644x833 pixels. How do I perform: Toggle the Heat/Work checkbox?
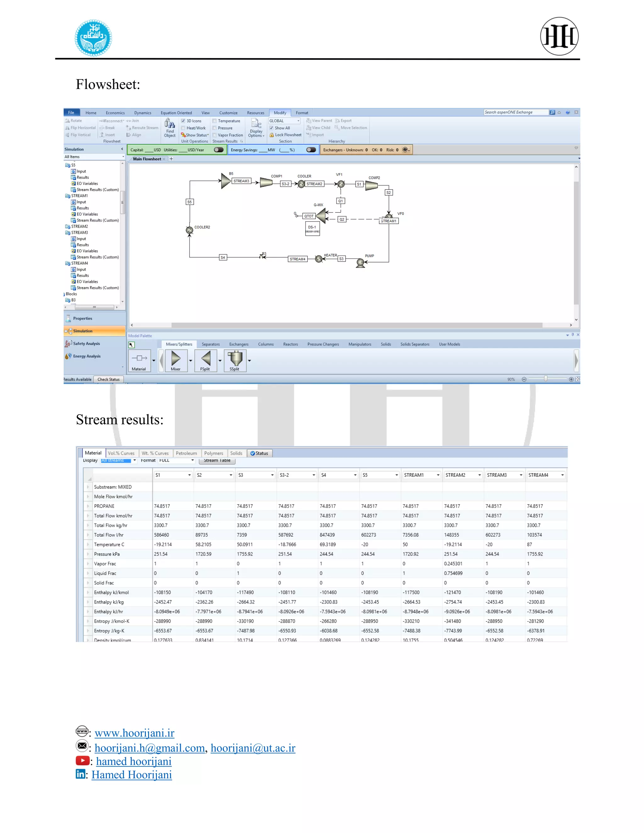pyautogui.click(x=183, y=128)
